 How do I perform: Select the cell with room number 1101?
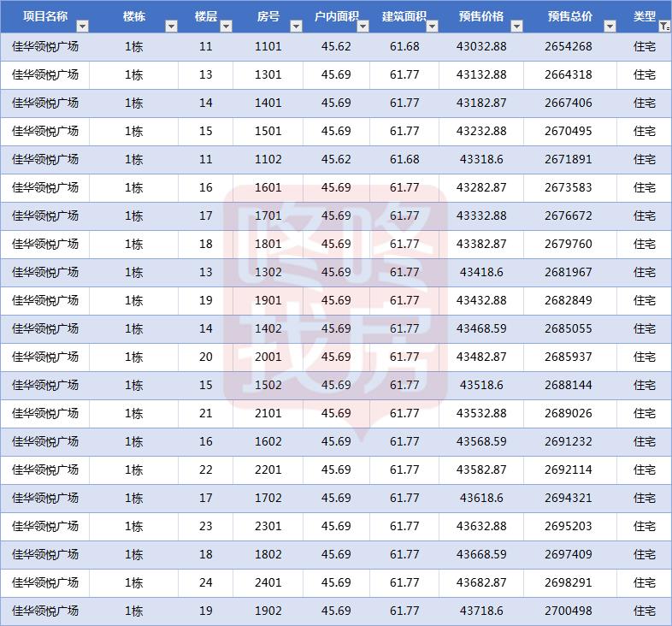[268, 47]
